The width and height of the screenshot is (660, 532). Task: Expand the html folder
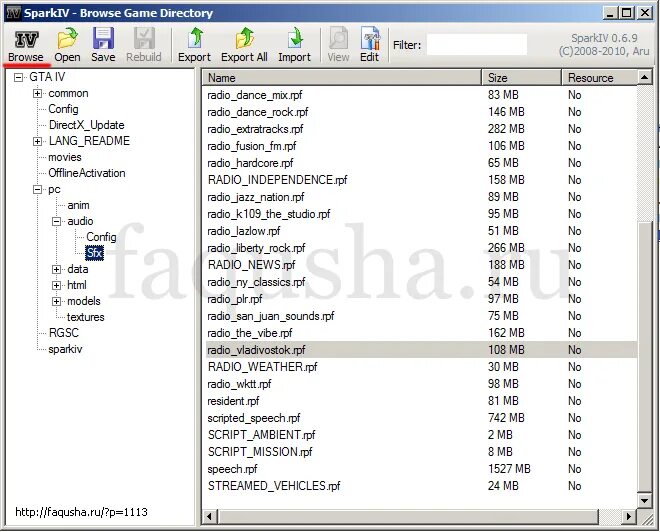coord(56,285)
